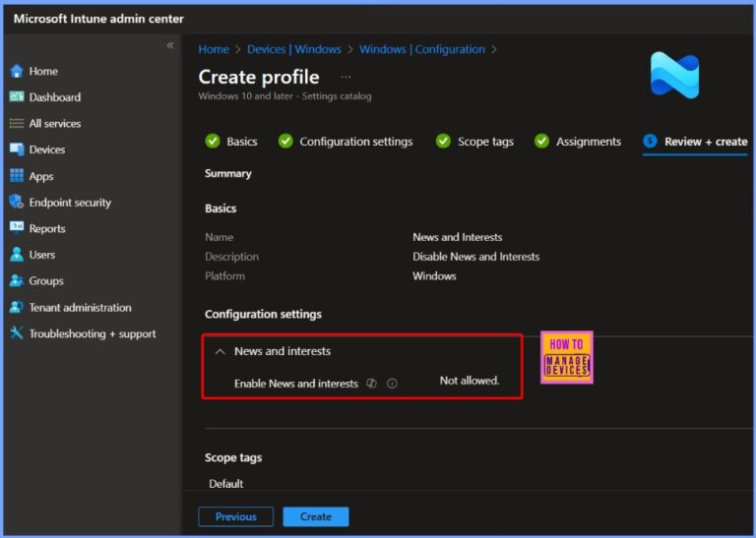Click the 'Scope tags' section heading
This screenshot has width=756, height=538.
click(x=233, y=457)
